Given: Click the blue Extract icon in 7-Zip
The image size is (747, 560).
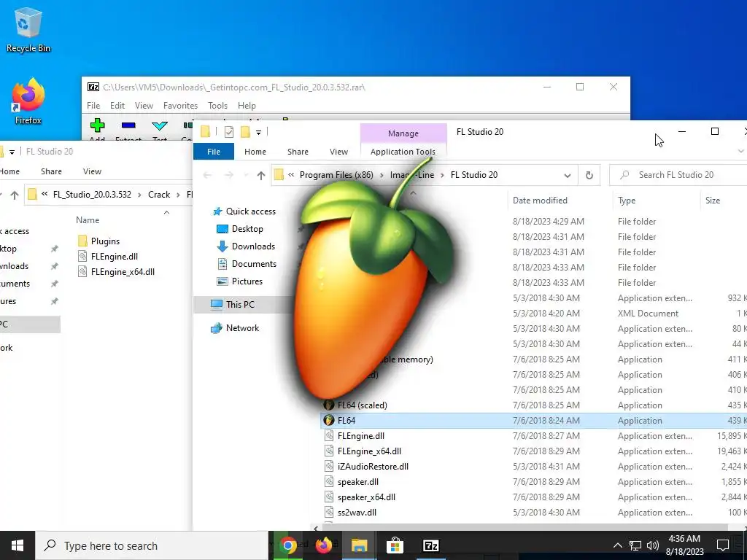Looking at the screenshot, I should [128, 125].
